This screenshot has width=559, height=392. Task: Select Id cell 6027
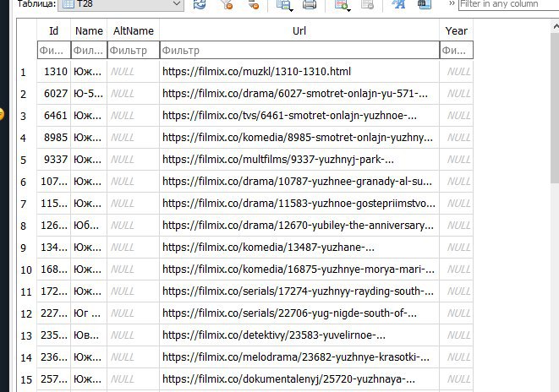point(54,94)
